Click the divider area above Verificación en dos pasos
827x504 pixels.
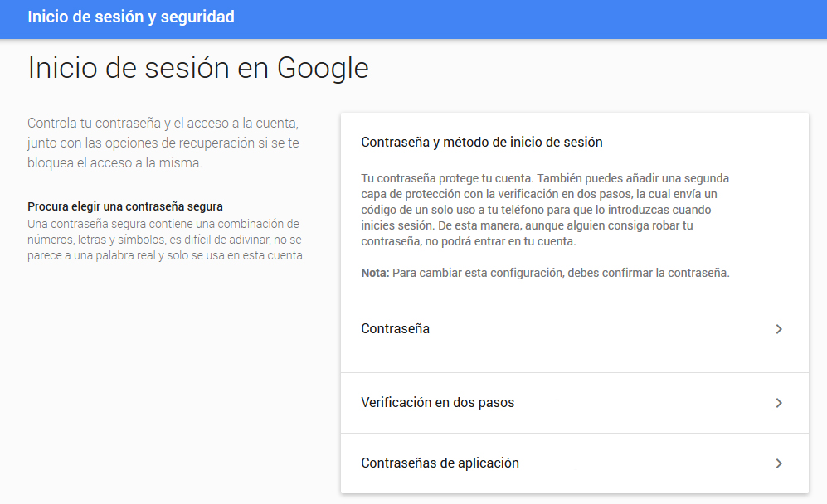tap(574, 371)
